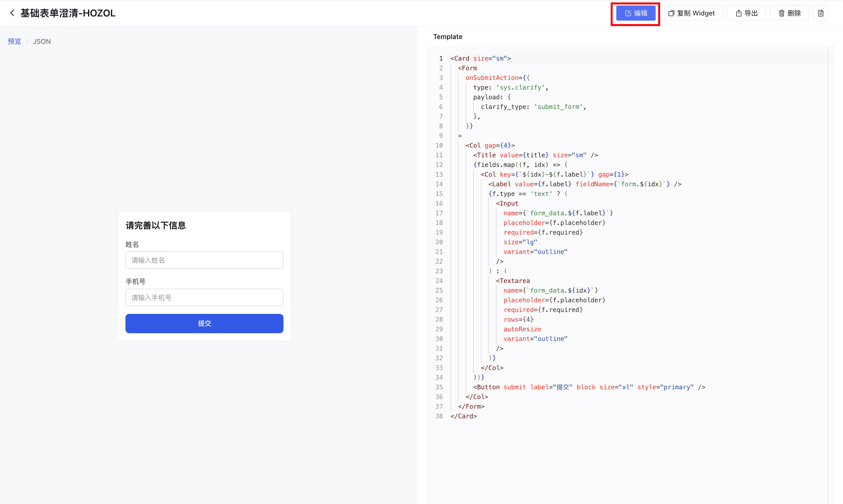Image resolution: width=843 pixels, height=504 pixels.
Task: Select the 预览 preview tab
Action: click(x=14, y=42)
